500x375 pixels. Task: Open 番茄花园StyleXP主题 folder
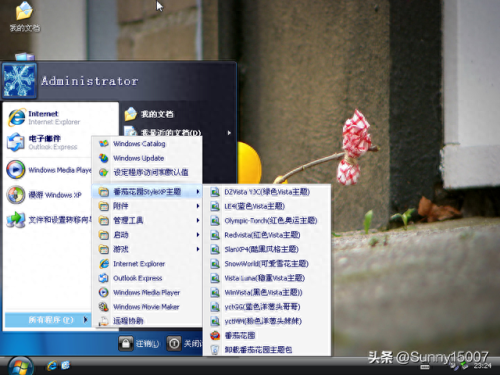tap(147, 192)
